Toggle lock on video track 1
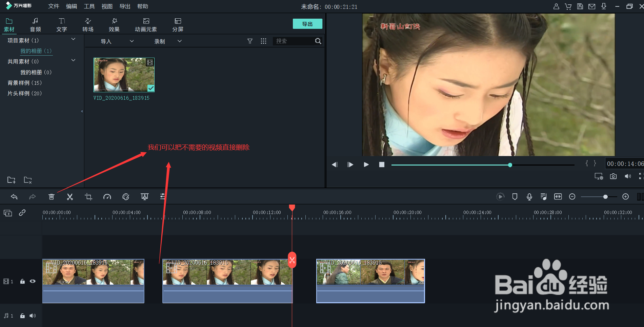This screenshot has height=327, width=644. click(x=22, y=281)
